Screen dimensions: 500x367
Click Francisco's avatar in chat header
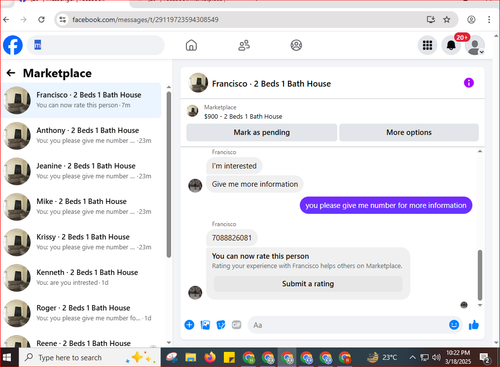point(198,83)
